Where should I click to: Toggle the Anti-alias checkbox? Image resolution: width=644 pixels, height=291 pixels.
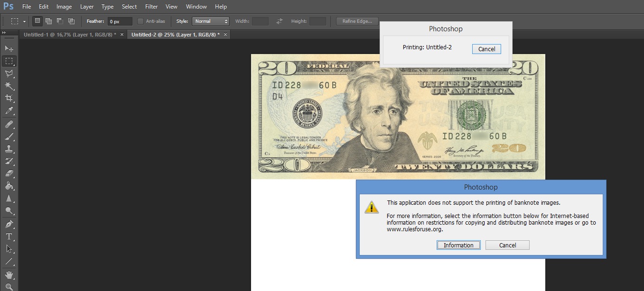tap(140, 21)
